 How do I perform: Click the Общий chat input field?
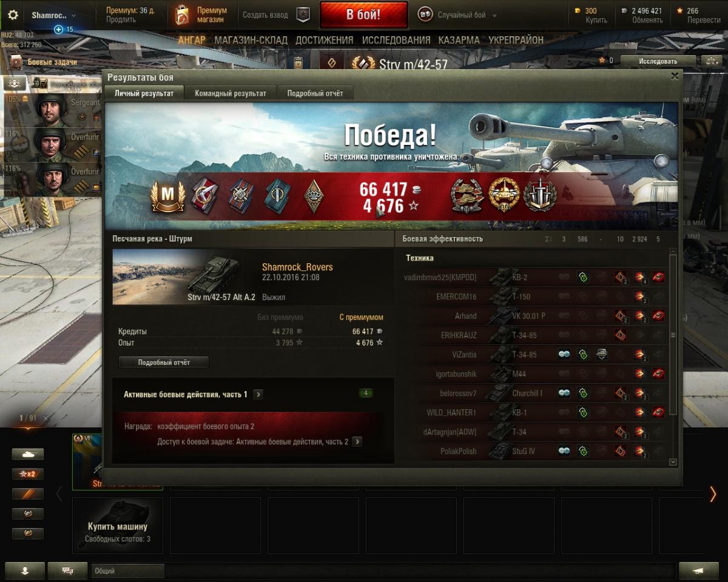(127, 570)
